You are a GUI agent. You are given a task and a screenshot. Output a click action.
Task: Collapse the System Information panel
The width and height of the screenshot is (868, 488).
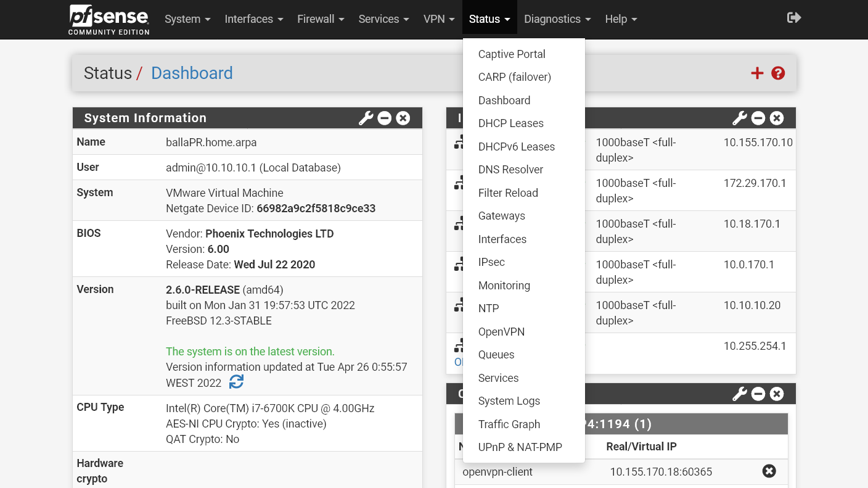pos(385,118)
